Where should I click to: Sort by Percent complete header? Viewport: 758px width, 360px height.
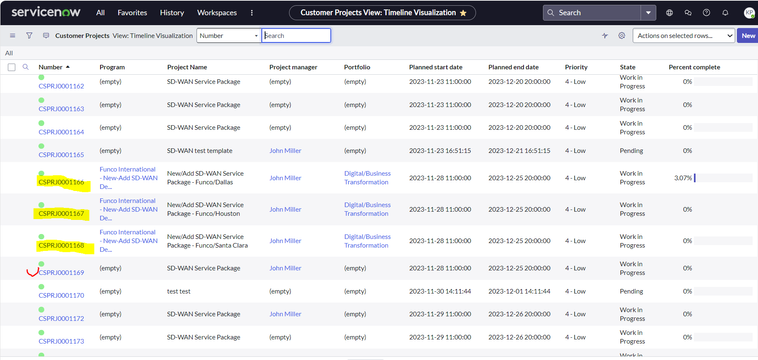tap(694, 67)
